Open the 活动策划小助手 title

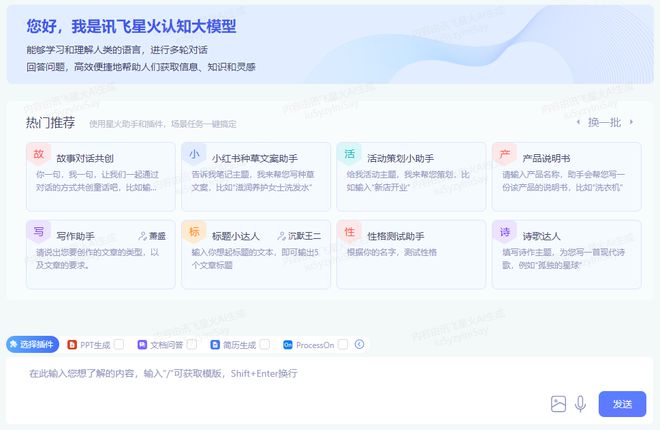pyautogui.click(x=400, y=159)
